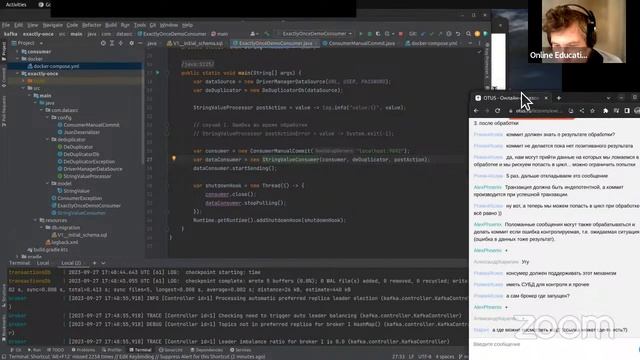This screenshot has height=360, width=640.
Task: Click the Git rollback arrow in the toolbar
Action: (x=458, y=34)
